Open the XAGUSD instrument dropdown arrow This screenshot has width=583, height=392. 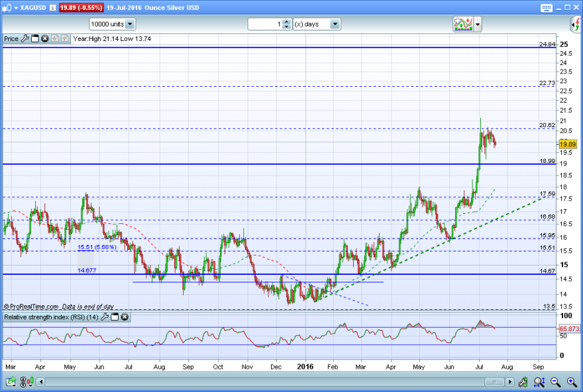click(16, 8)
